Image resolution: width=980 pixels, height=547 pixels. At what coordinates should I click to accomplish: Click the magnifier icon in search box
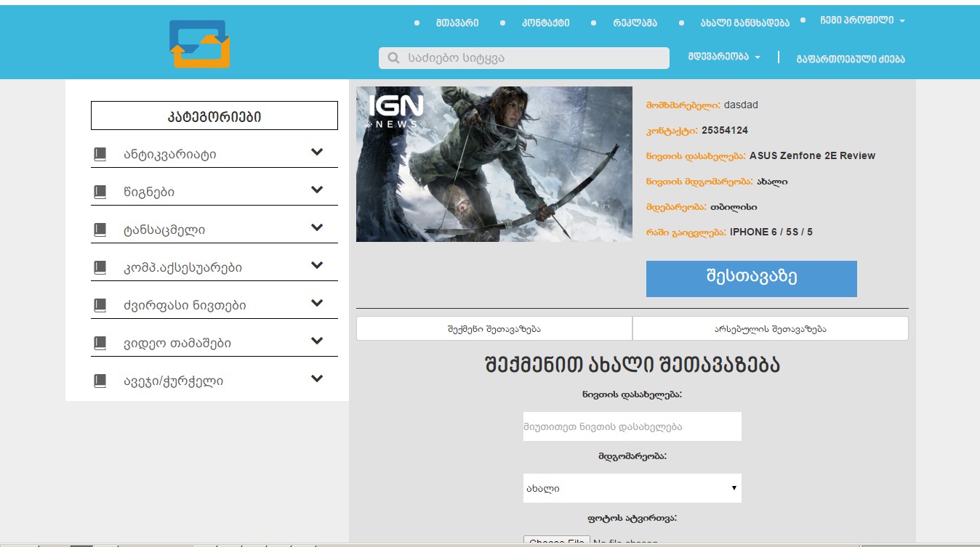point(394,58)
